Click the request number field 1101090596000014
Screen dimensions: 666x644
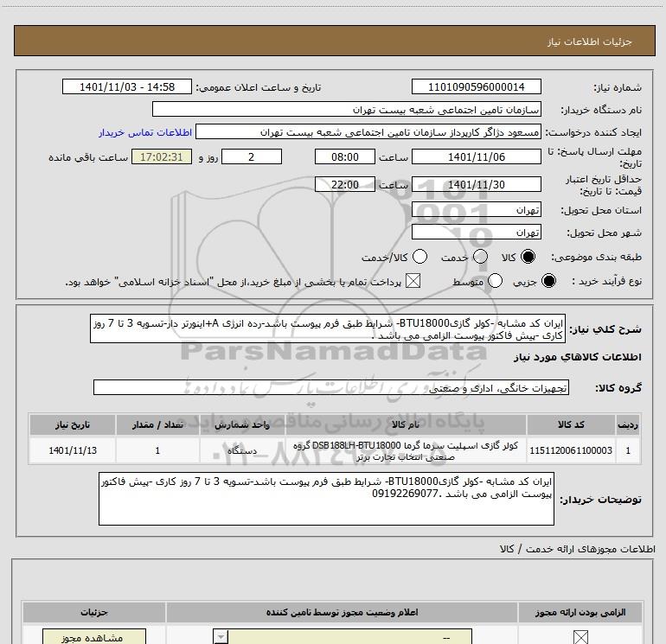coord(476,87)
